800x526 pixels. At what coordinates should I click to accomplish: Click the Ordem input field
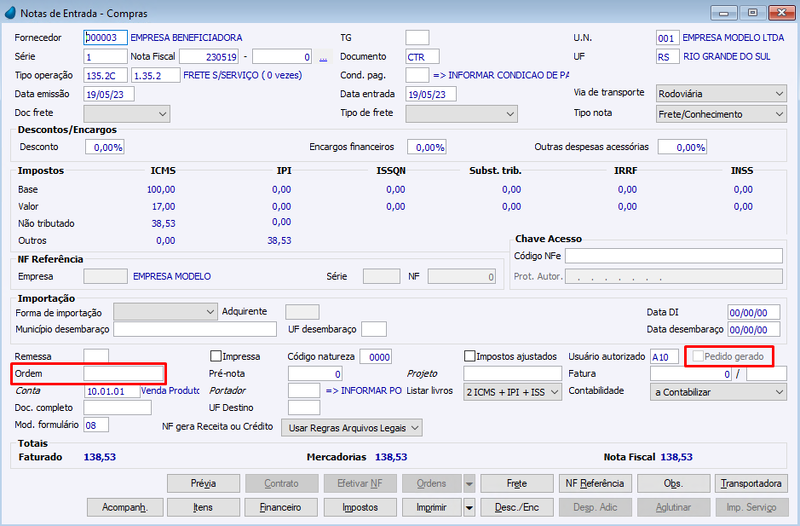[x=123, y=374]
